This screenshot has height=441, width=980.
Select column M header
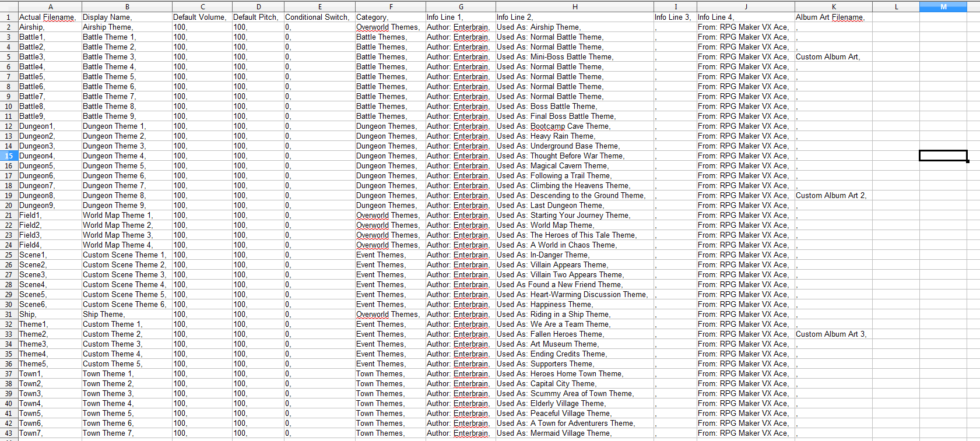coord(943,6)
